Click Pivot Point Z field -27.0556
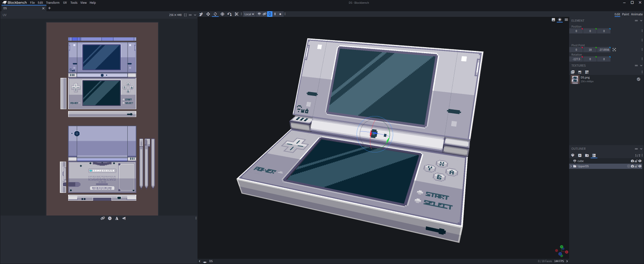 [x=604, y=50]
